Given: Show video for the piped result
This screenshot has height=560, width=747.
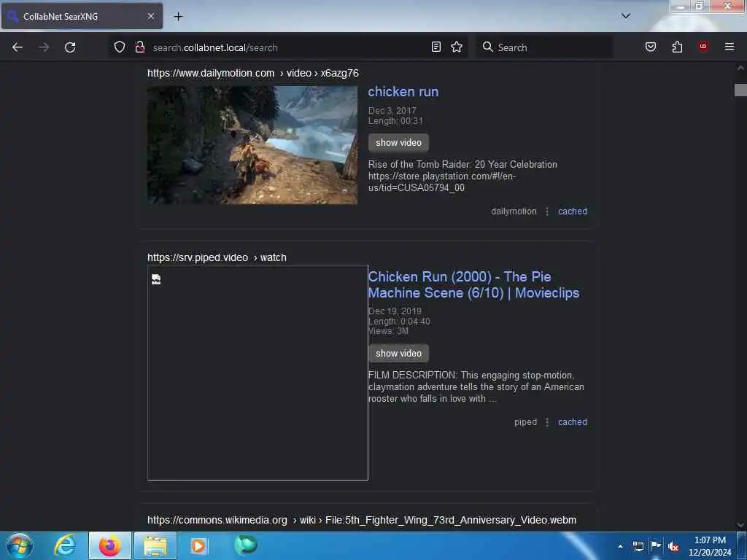Looking at the screenshot, I should [398, 354].
